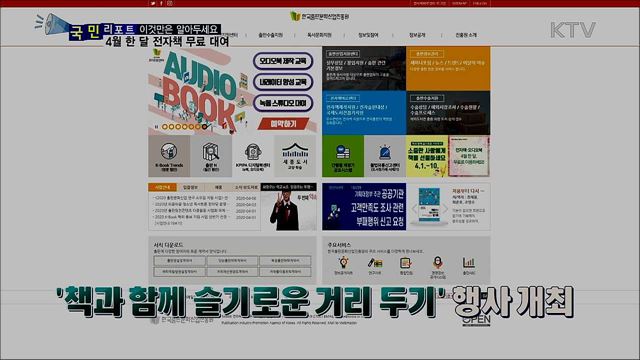Play the video thumbnail with man in suit
This screenshot has height=360, width=640.
click(289, 207)
